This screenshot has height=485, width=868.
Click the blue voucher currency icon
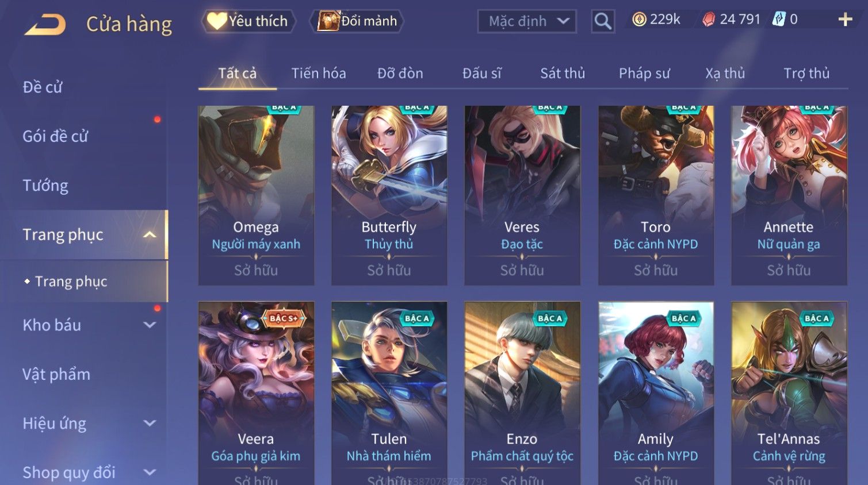(x=779, y=20)
